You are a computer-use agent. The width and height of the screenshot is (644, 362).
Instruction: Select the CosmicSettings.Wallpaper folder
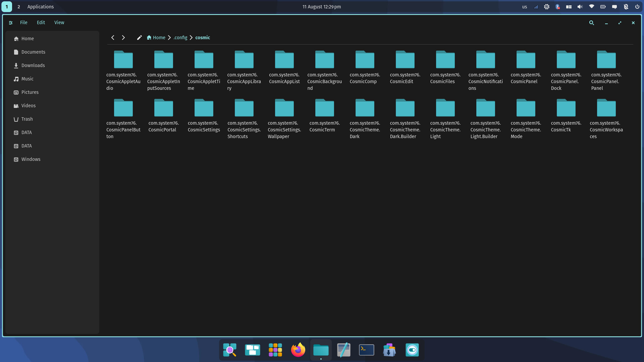(284, 119)
